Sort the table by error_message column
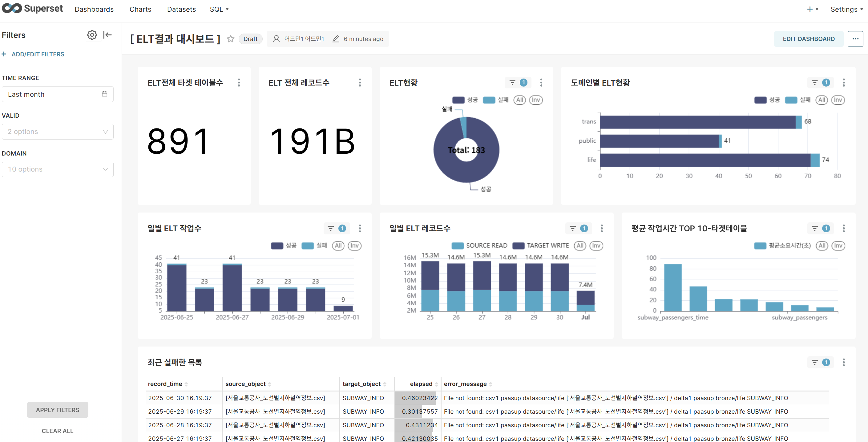The image size is (868, 442). coord(468,384)
